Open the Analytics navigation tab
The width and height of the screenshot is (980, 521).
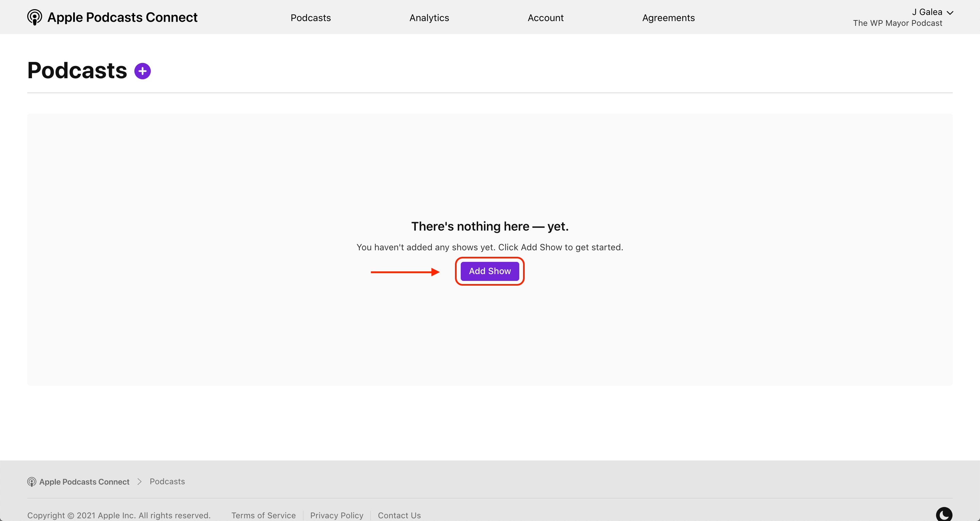pos(429,18)
